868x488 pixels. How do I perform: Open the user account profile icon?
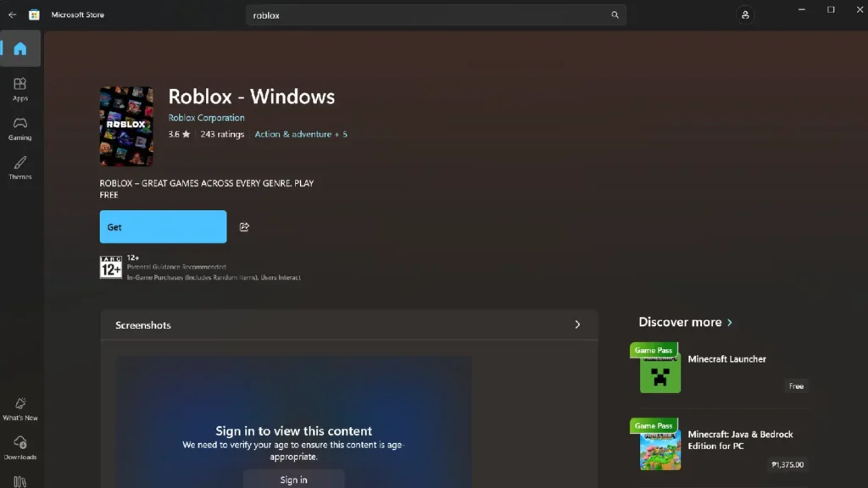point(745,15)
